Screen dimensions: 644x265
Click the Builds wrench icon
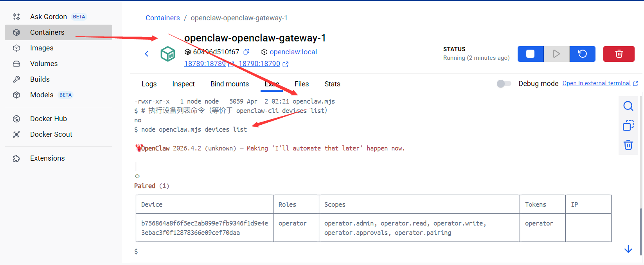tap(16, 79)
